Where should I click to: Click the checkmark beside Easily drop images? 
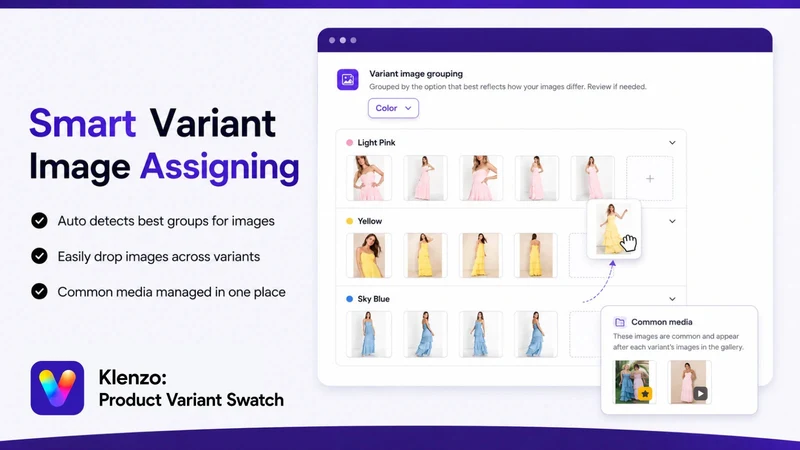click(x=39, y=256)
